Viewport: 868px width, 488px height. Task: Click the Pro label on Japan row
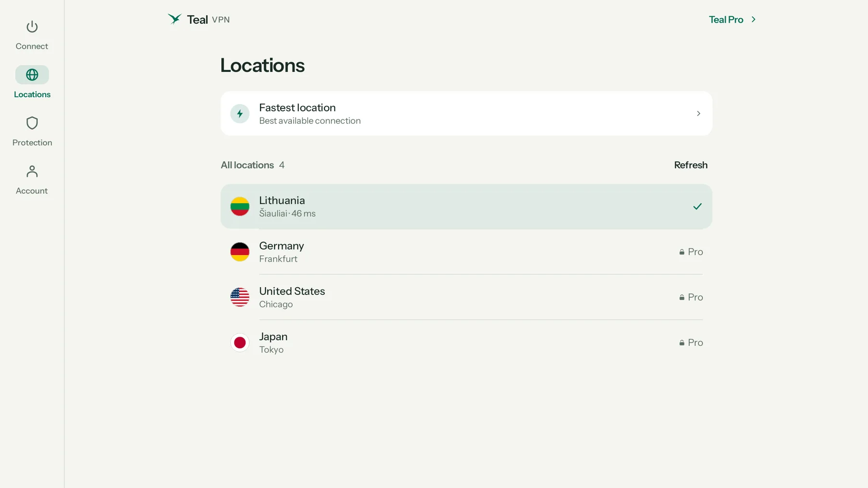pos(695,343)
